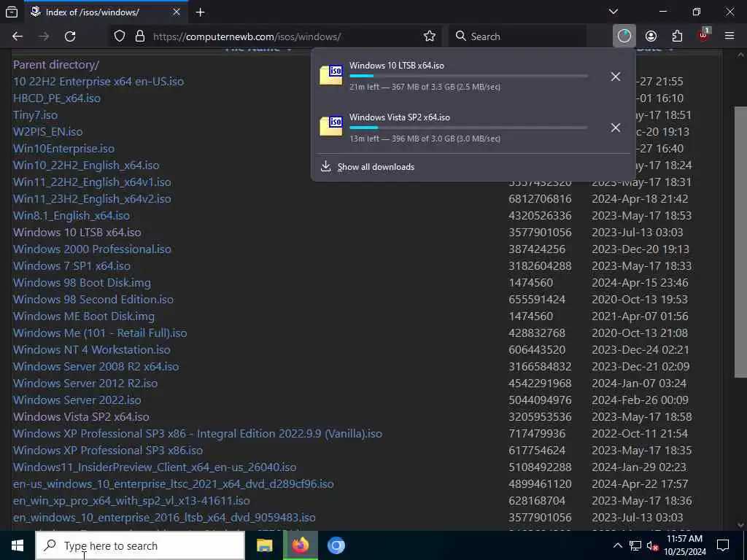Open Windows Server 2022.iso link
Image resolution: width=747 pixels, height=560 pixels.
(77, 400)
